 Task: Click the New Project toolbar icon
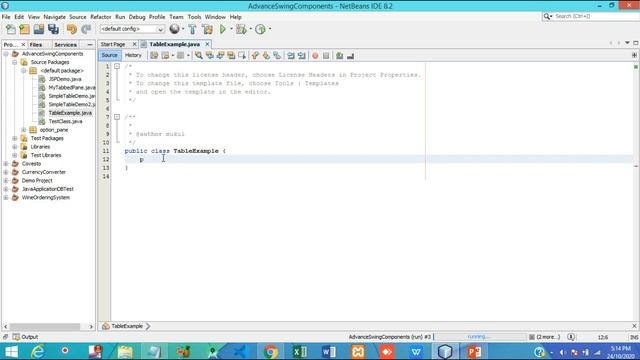24,29
